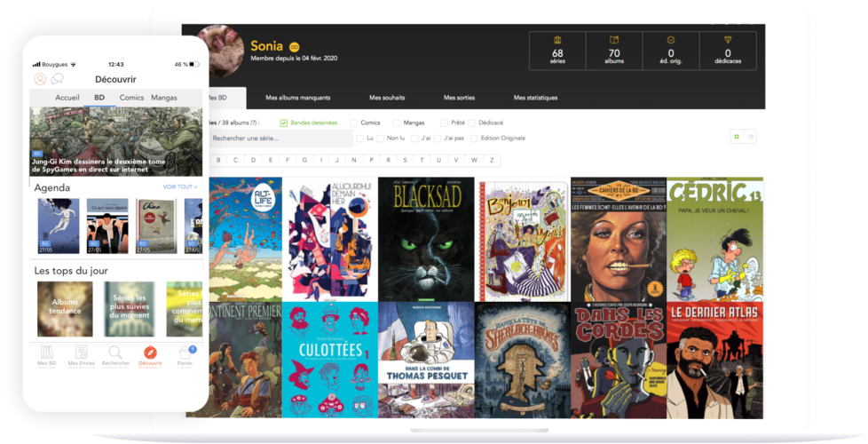Select the Mangas tab on phone
The image size is (868, 444).
(x=164, y=98)
